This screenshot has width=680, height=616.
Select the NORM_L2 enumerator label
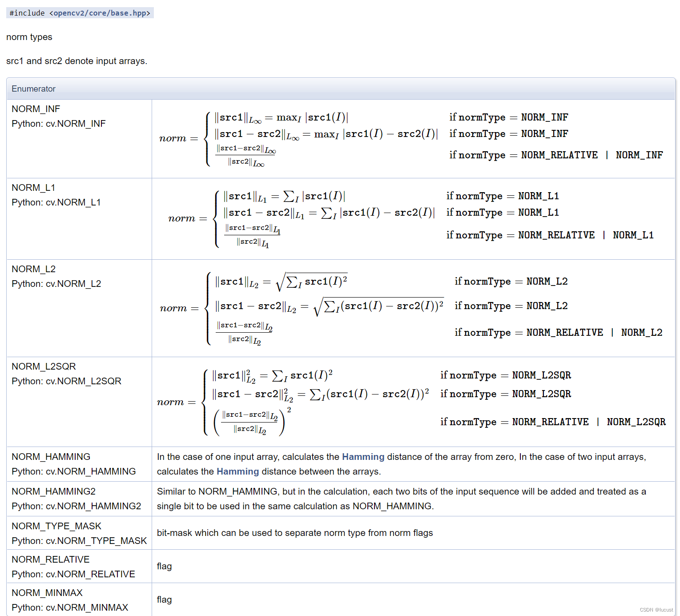[x=32, y=269]
